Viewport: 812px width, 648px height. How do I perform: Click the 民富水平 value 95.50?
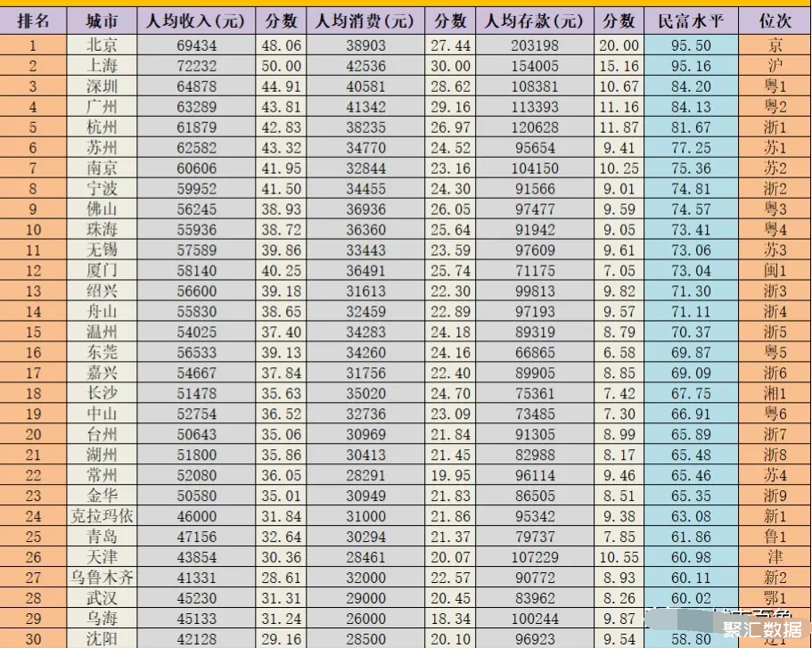[x=692, y=45]
